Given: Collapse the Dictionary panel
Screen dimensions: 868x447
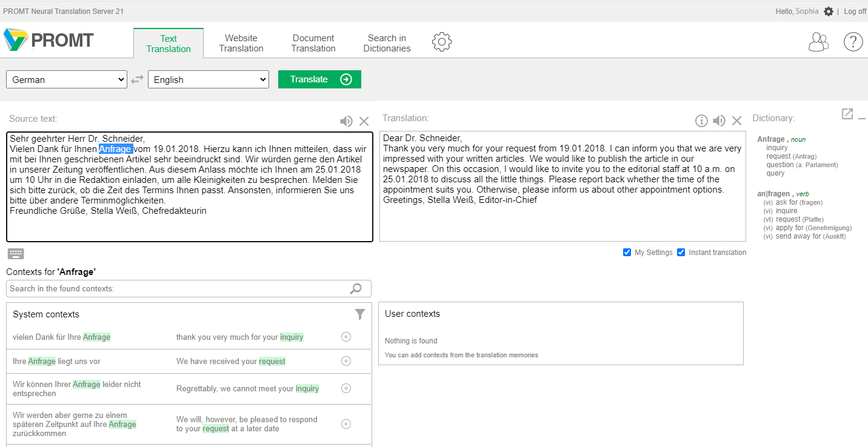Looking at the screenshot, I should pos(862,118).
